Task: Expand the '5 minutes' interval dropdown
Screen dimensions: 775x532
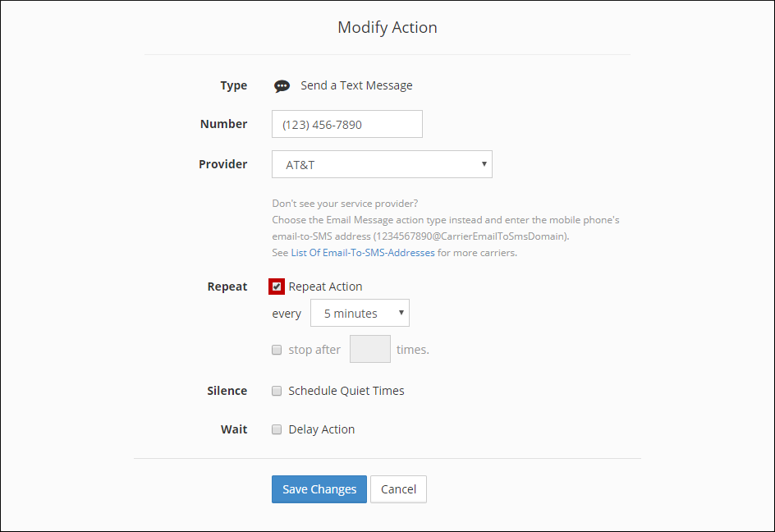Action: click(x=360, y=314)
